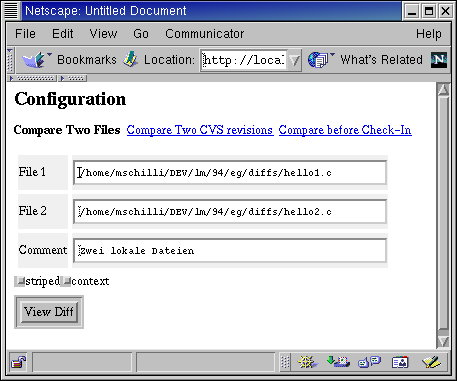
Task: Expand the second collapsed toolbar tab
Action: tap(73, 79)
